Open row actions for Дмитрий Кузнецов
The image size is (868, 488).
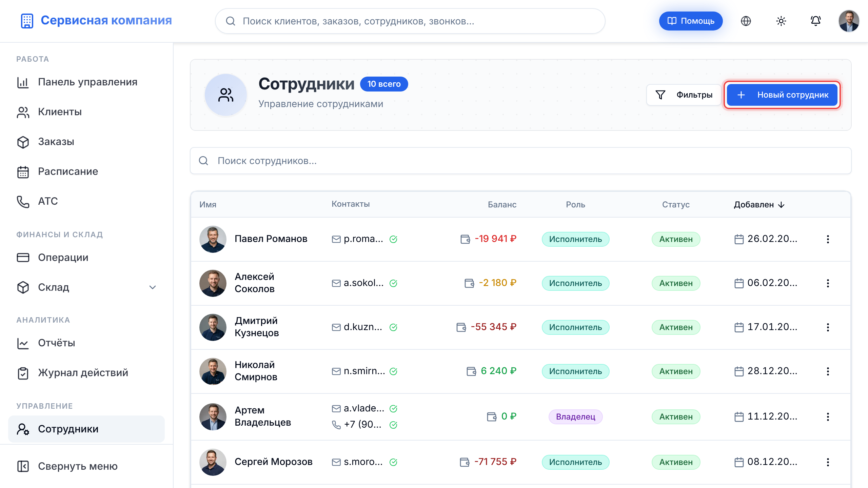coord(828,327)
